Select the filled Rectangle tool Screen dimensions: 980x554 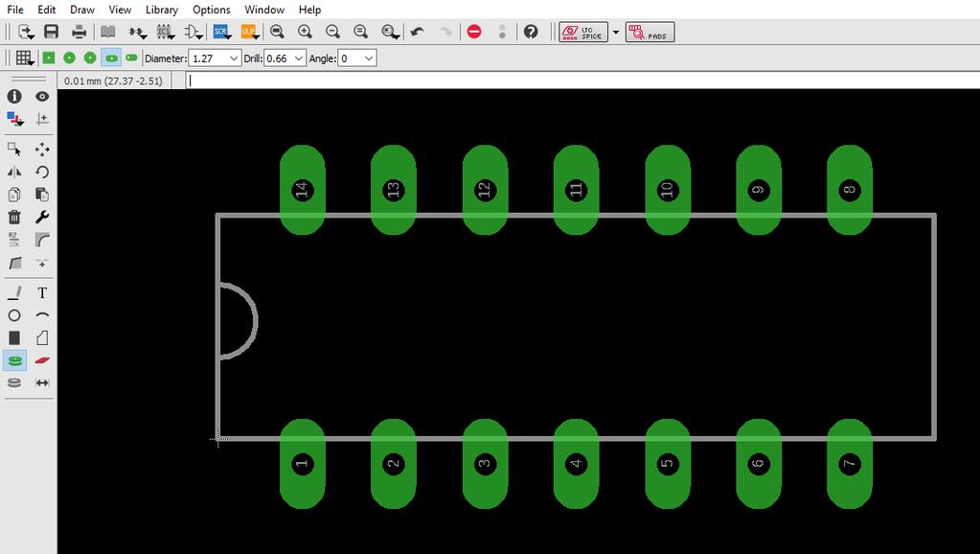tap(14, 337)
